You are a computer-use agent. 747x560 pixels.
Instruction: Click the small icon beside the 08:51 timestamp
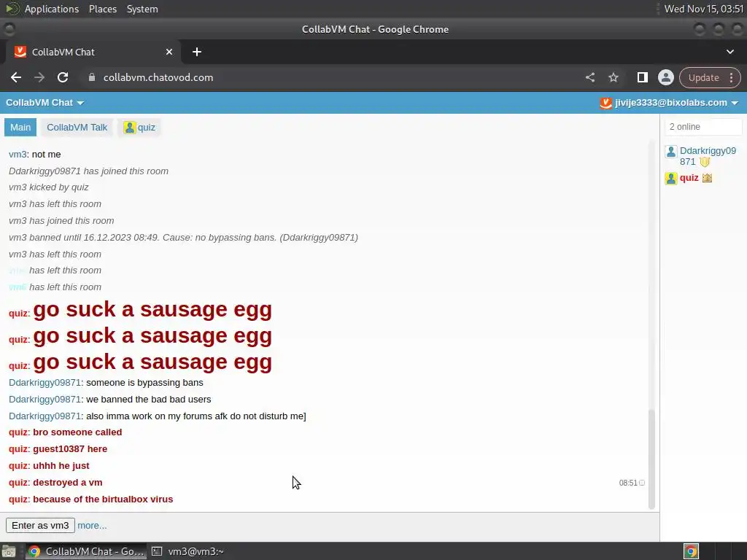click(642, 483)
